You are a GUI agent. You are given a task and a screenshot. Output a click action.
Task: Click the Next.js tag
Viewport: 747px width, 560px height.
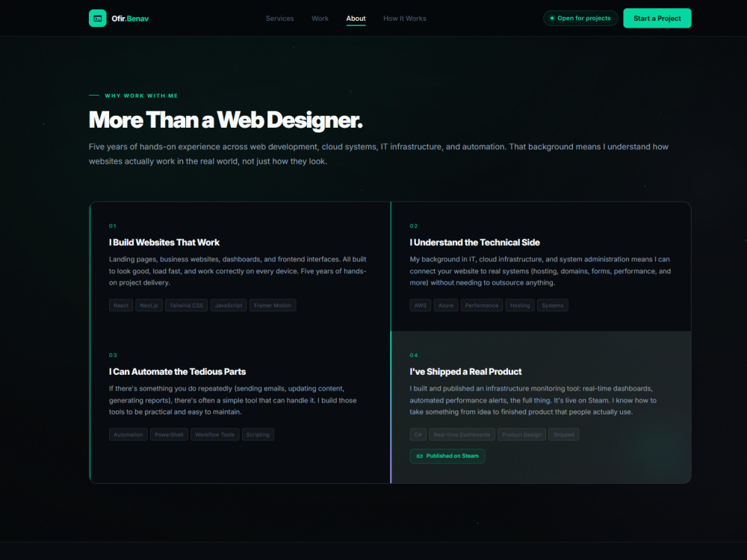[149, 305]
